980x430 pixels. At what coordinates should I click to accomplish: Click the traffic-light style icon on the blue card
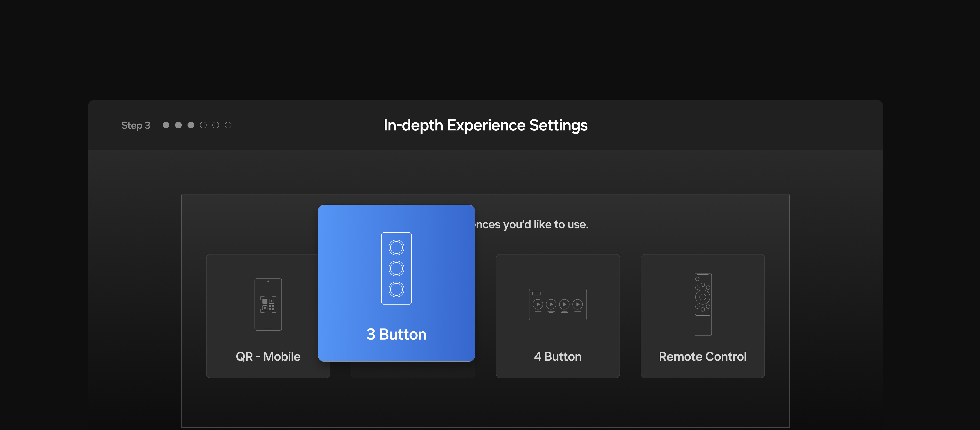click(x=396, y=268)
